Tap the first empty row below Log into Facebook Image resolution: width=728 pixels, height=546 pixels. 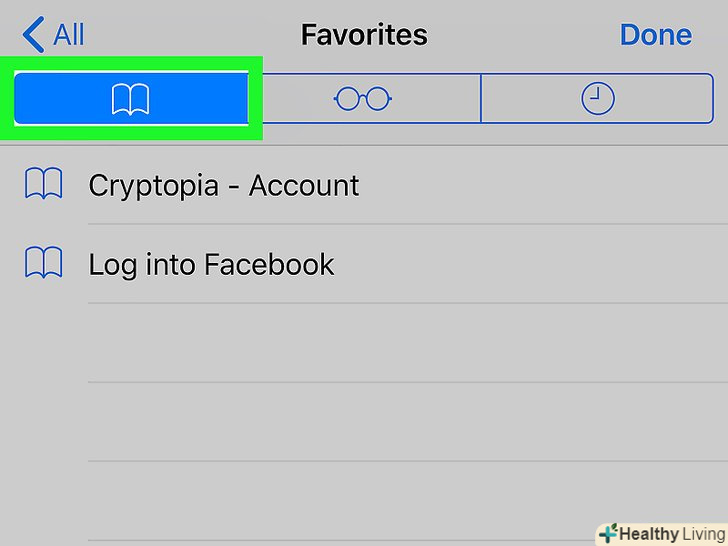(x=400, y=342)
